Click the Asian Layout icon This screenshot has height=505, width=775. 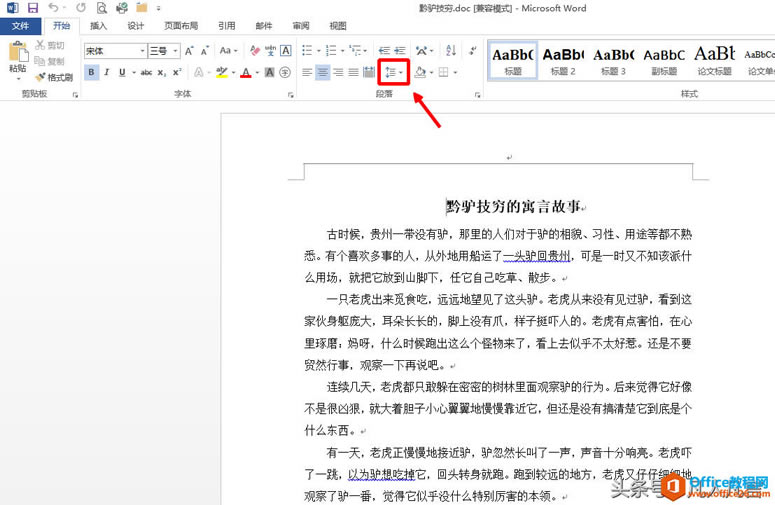click(422, 50)
